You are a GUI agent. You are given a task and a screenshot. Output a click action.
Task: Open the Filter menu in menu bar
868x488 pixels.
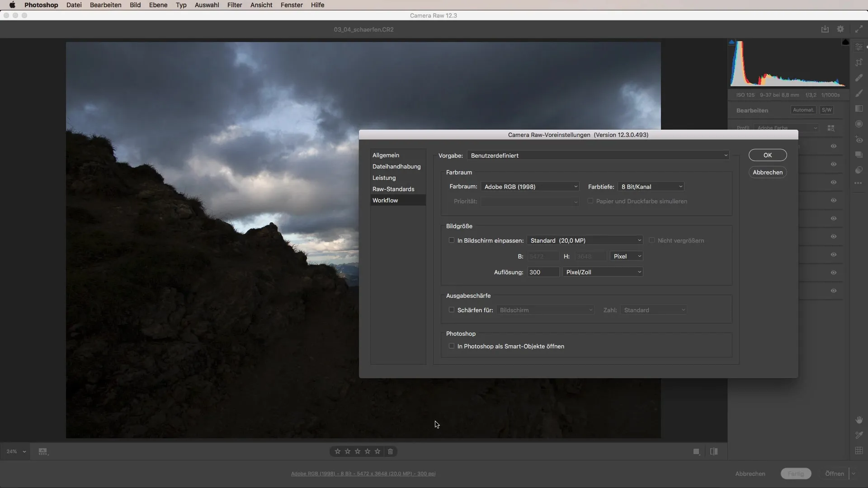tap(235, 5)
